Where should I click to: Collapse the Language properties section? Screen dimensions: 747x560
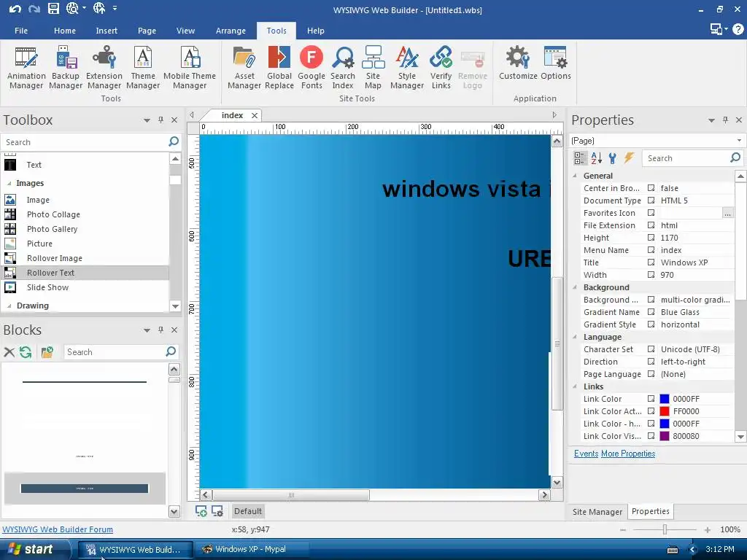pos(575,337)
